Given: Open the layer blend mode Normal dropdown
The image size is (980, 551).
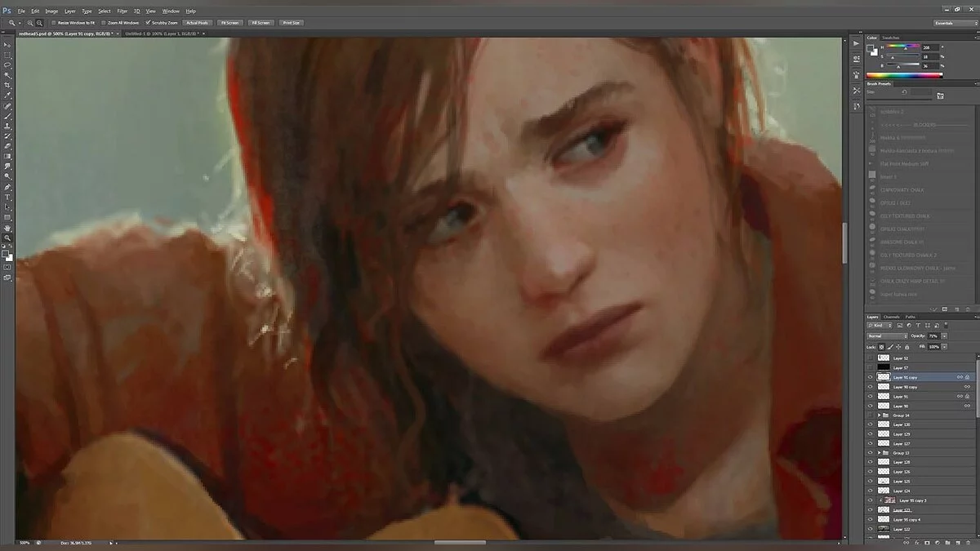Looking at the screenshot, I should 886,336.
